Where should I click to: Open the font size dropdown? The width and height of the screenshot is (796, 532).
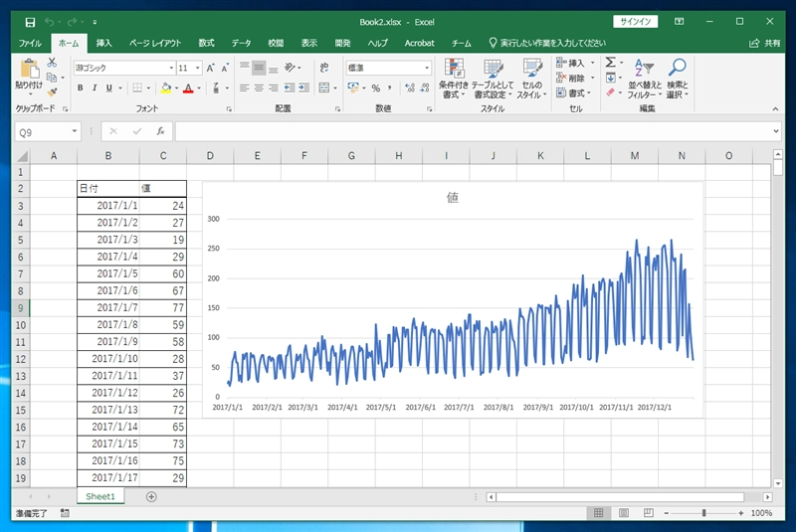(x=198, y=68)
